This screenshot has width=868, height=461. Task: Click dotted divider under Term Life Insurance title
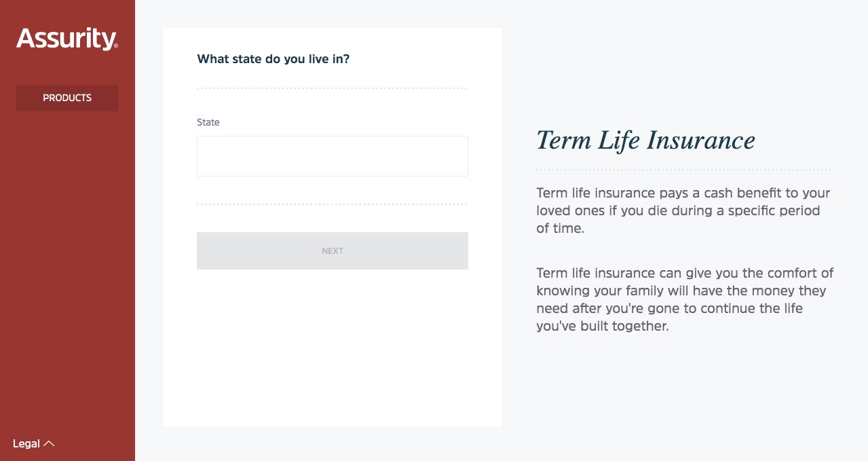click(x=684, y=170)
